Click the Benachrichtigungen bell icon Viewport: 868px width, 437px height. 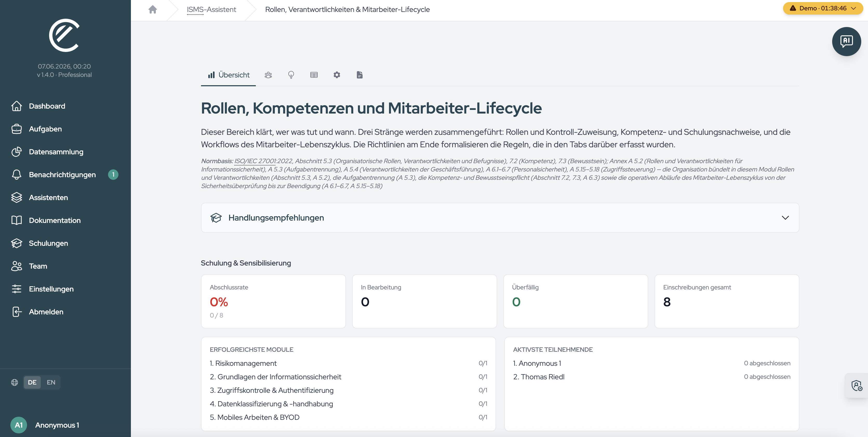[17, 175]
